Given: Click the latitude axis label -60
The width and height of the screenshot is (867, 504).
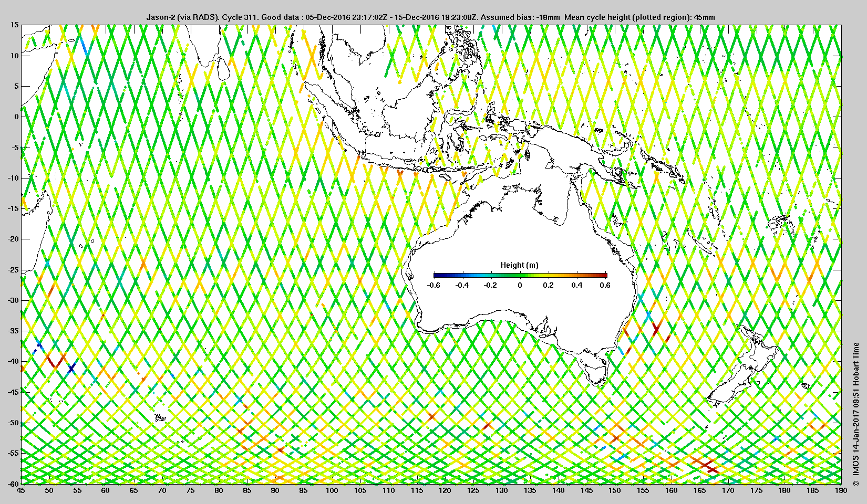Looking at the screenshot, I should pos(13,484).
